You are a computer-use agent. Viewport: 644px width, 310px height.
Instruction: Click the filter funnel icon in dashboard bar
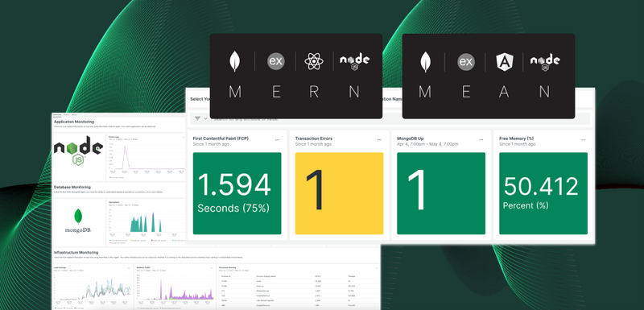pyautogui.click(x=197, y=118)
